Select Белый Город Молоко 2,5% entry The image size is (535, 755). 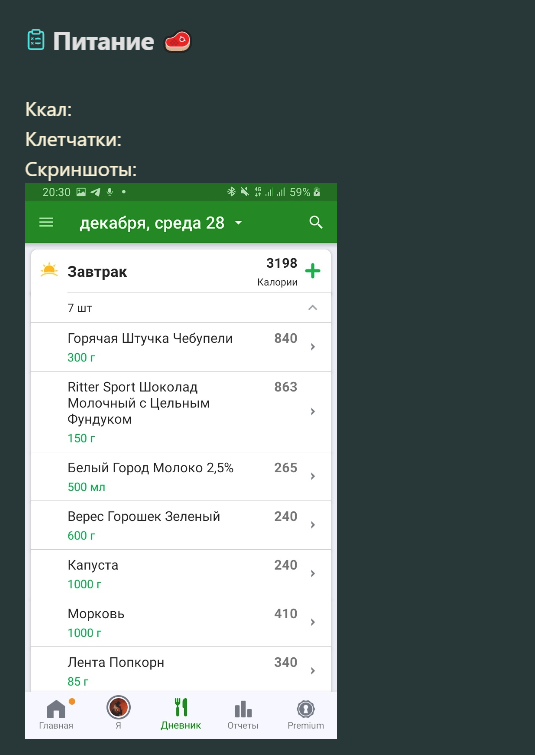coord(181,477)
